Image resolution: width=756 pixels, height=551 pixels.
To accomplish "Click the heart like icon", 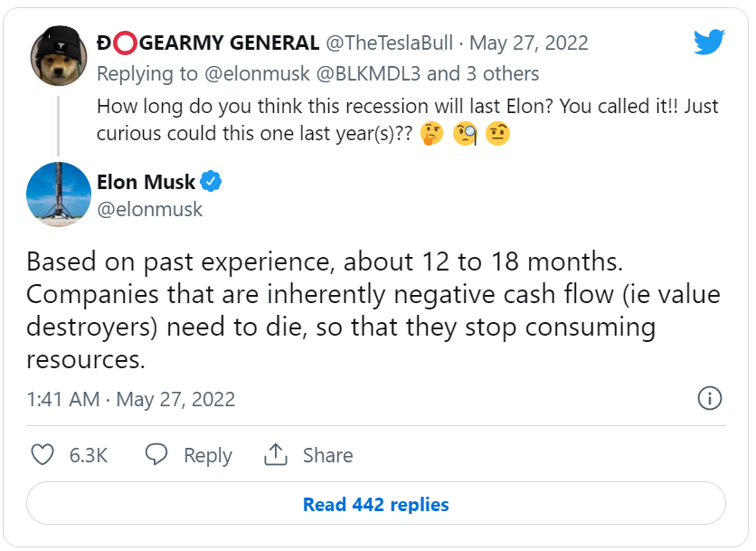I will pyautogui.click(x=43, y=455).
